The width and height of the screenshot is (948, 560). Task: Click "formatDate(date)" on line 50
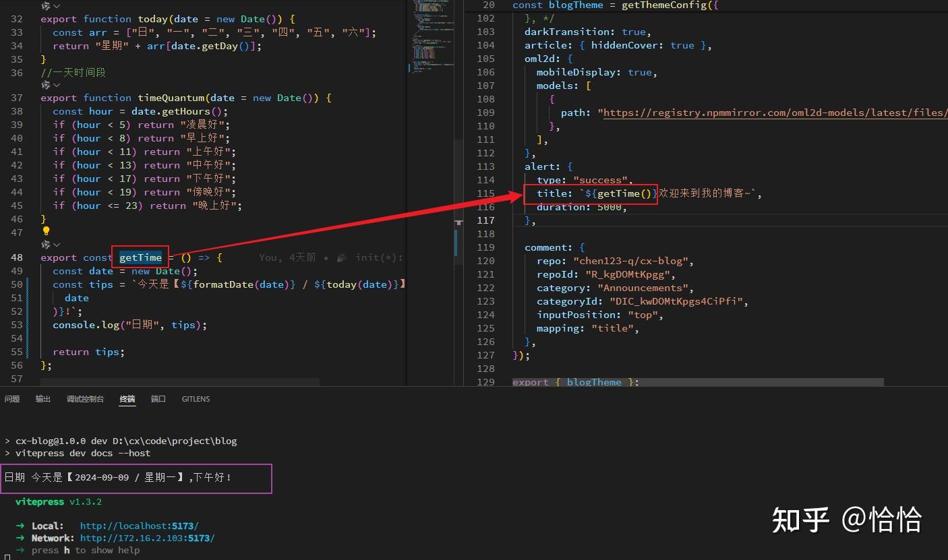click(x=241, y=284)
